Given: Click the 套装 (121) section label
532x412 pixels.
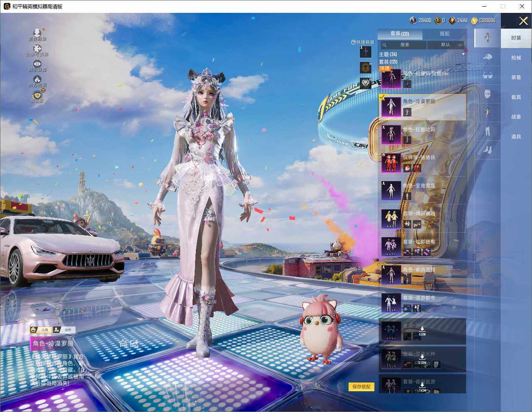Looking at the screenshot, I should [388, 62].
